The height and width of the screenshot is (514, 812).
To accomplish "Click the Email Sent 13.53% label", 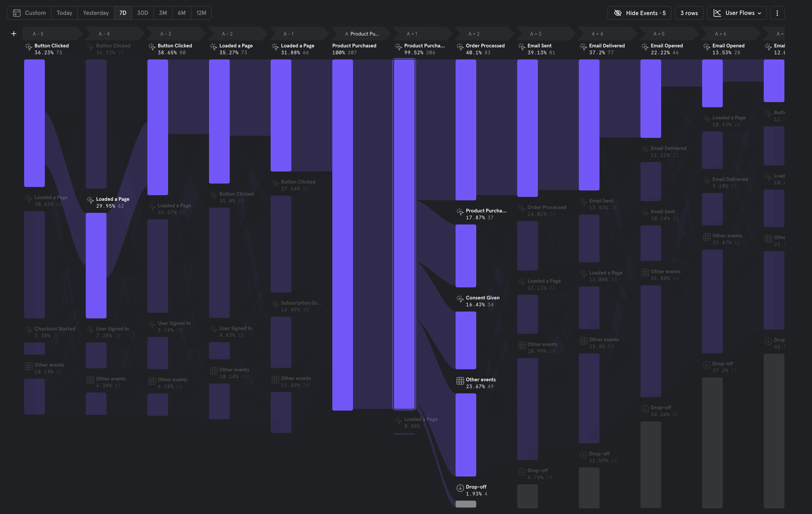I will [x=603, y=204].
